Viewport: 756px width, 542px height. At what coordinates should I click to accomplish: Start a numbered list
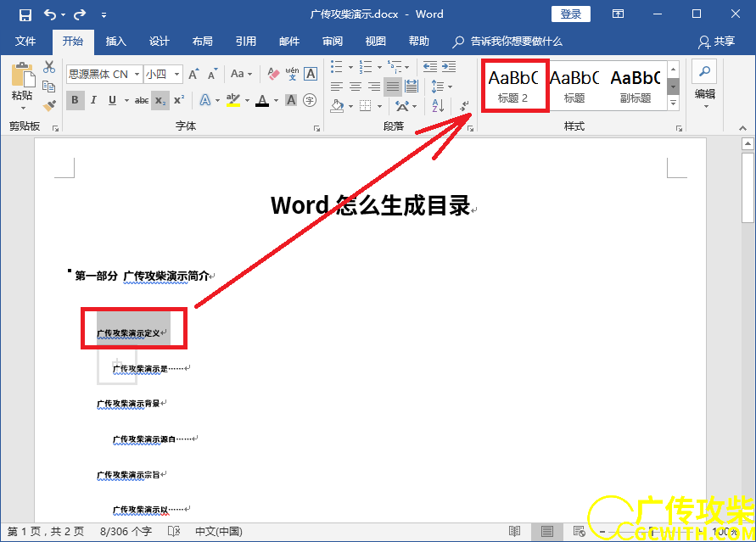click(366, 66)
